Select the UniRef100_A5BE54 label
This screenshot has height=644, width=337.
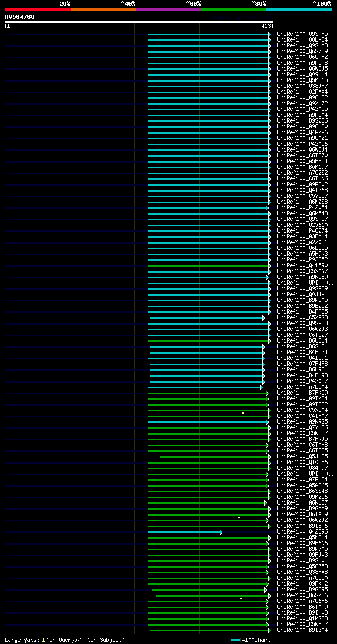(302, 161)
